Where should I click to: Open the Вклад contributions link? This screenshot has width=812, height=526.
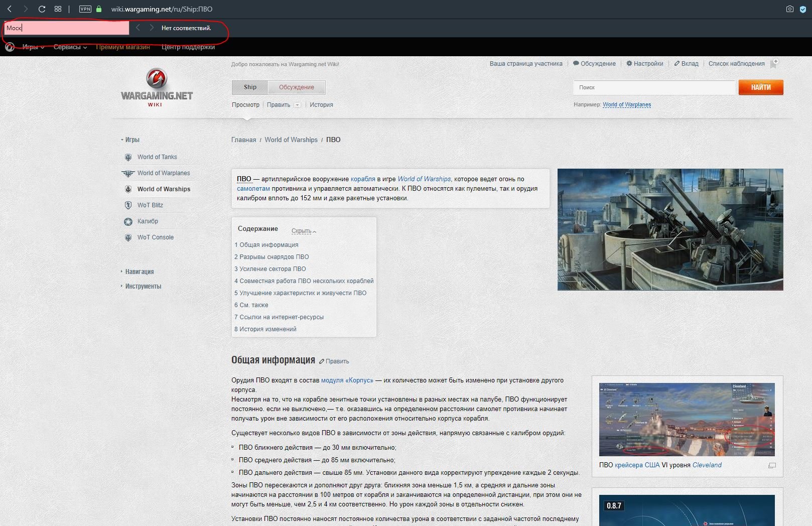pos(686,64)
